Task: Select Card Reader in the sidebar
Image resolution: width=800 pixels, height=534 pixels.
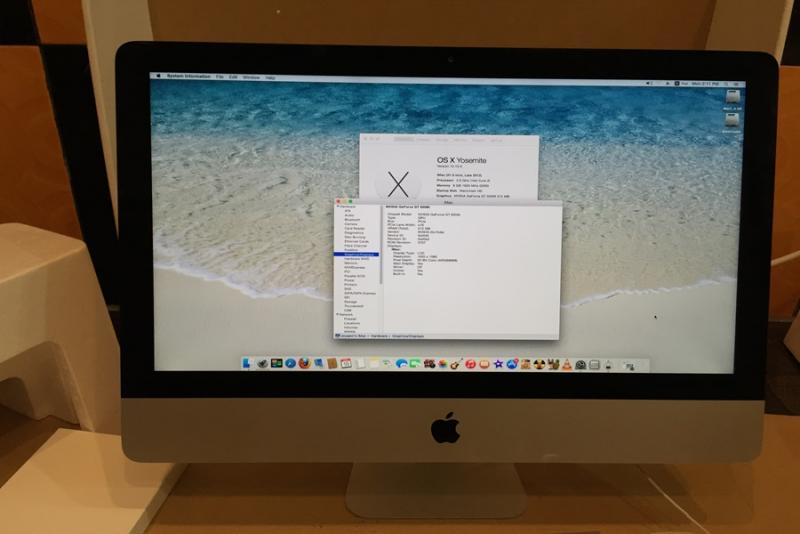Action: [355, 228]
